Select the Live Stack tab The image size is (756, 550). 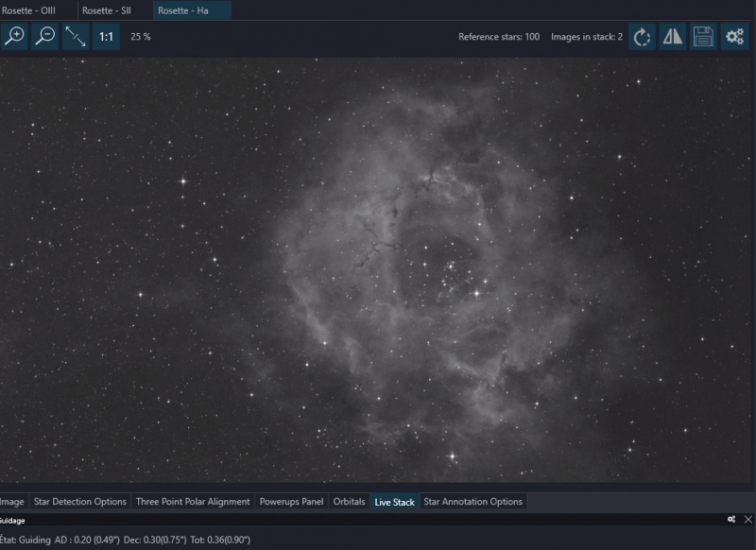(x=394, y=502)
